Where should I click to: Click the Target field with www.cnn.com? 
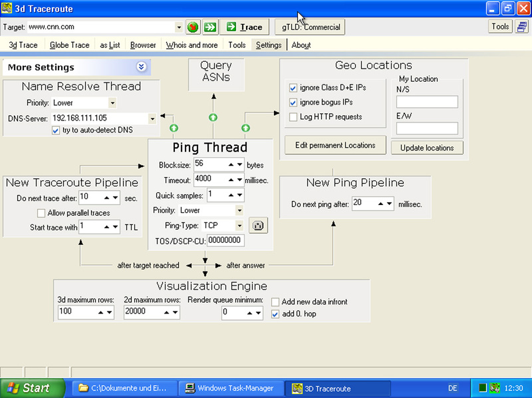click(x=101, y=27)
